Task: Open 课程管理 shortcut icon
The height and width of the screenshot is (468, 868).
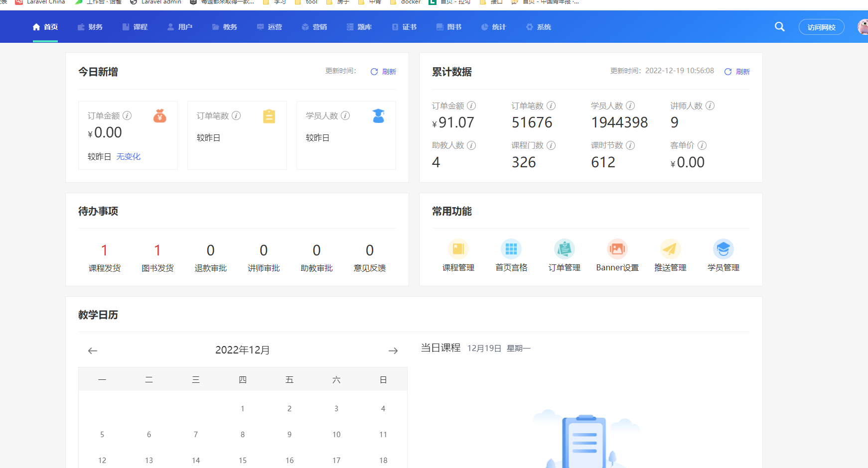Action: 458,249
